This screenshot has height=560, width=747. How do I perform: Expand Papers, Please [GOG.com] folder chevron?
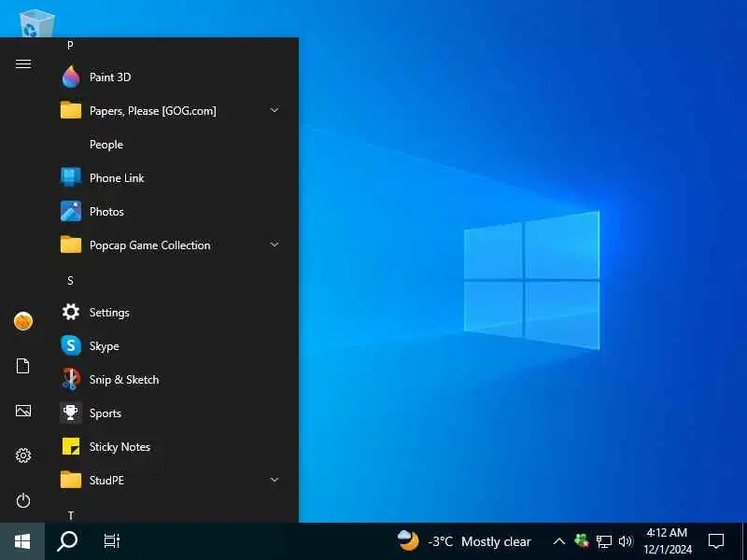point(275,110)
